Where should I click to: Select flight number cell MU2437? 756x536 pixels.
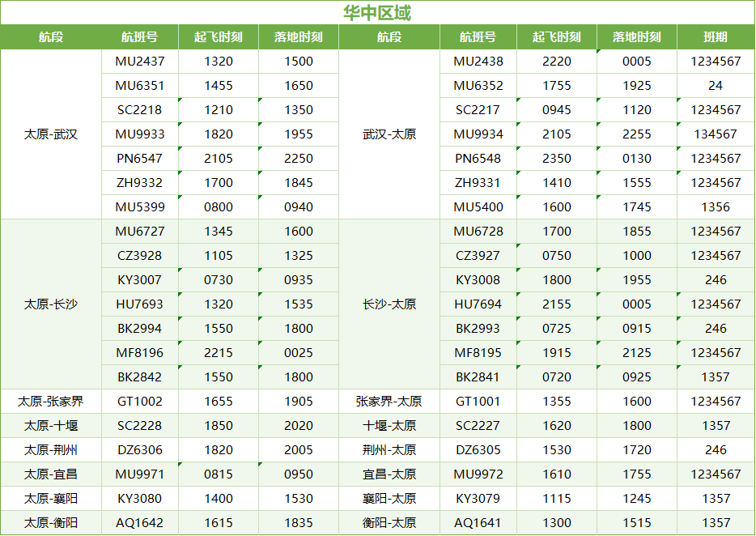[139, 62]
